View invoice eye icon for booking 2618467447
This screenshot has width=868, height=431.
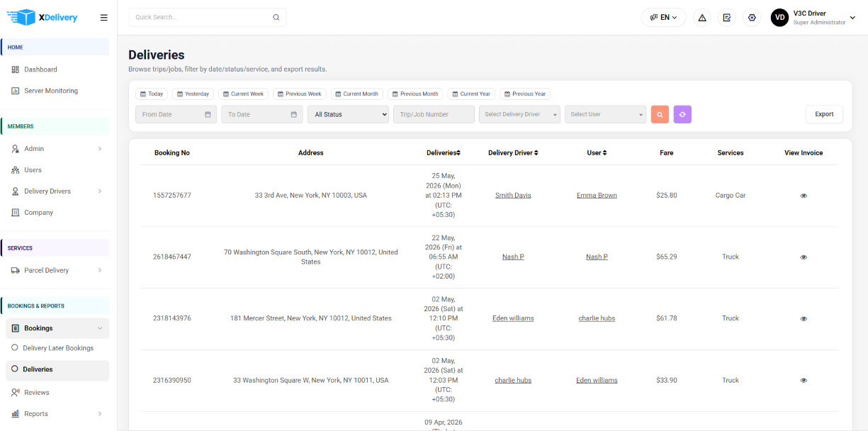coord(804,257)
